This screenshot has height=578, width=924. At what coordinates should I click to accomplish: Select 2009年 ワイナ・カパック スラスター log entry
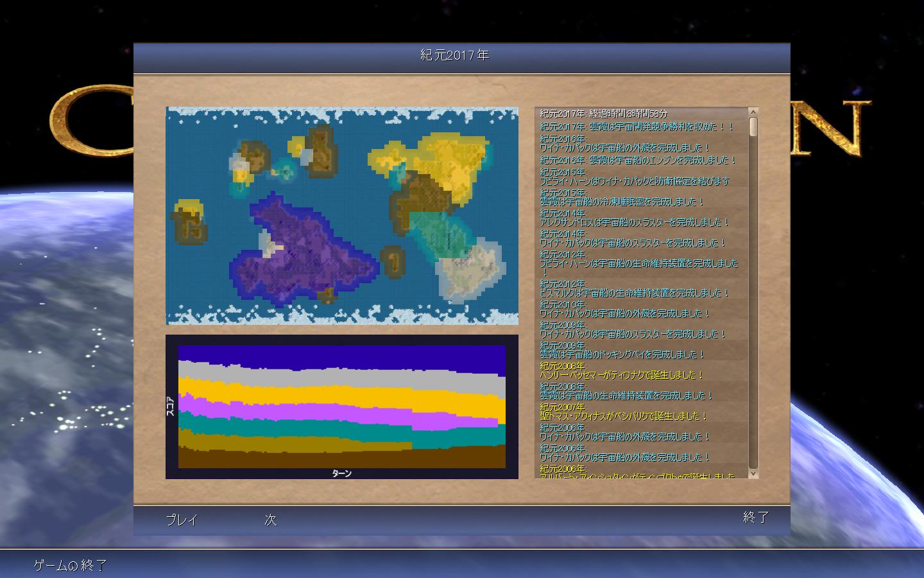(642, 329)
